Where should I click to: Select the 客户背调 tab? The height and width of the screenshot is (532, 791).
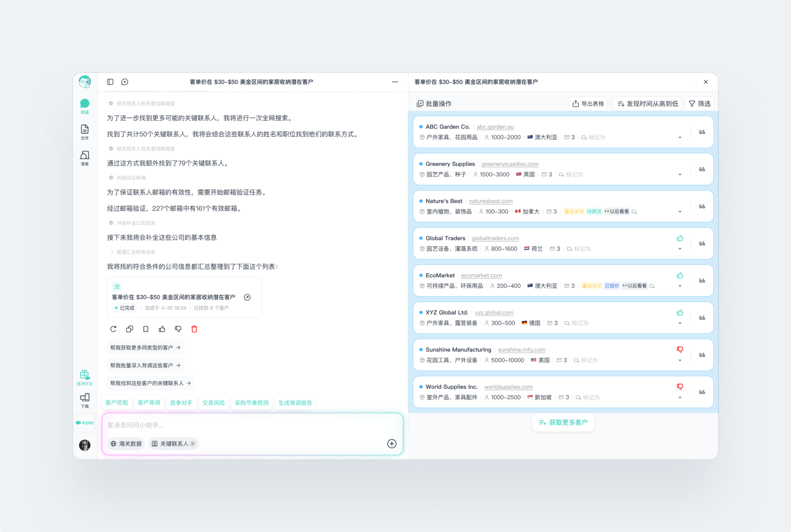(149, 403)
